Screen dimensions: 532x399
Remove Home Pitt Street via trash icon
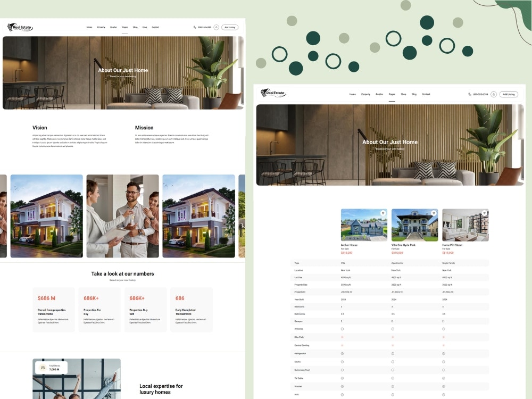coord(485,213)
